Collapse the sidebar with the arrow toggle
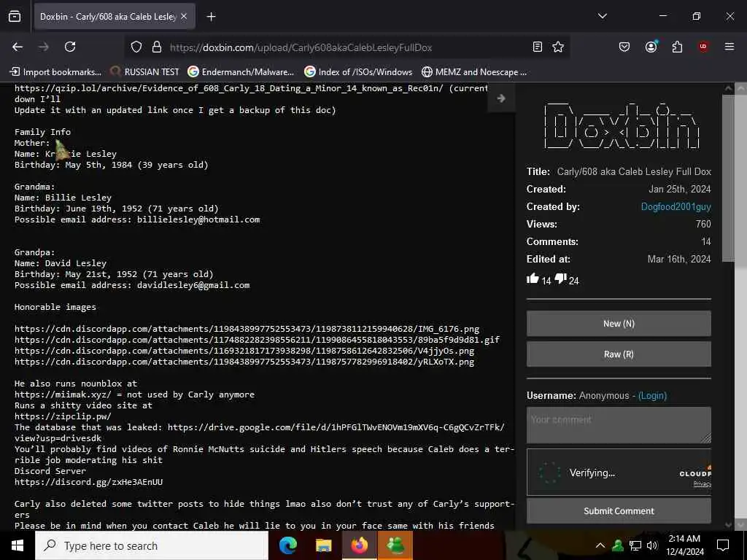This screenshot has height=560, width=747. tap(500, 98)
